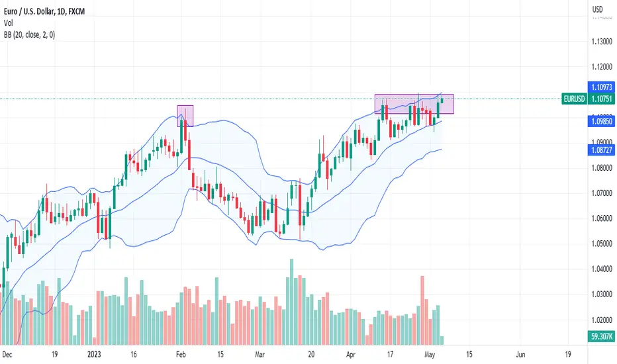
Task: Click the 1.10973 upper band price label
Action: point(601,87)
